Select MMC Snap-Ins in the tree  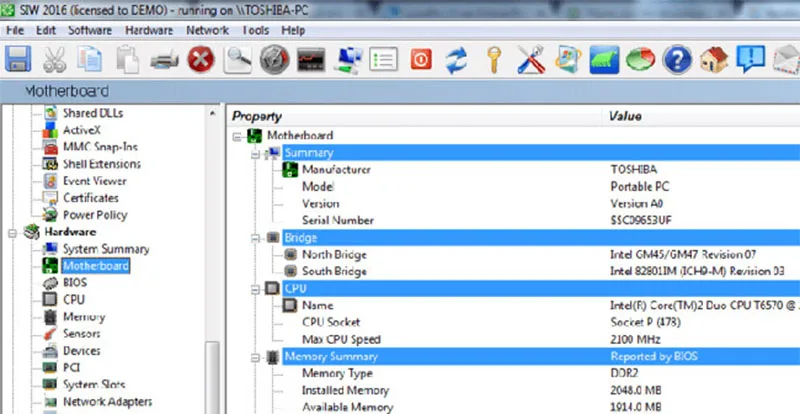pos(101,147)
